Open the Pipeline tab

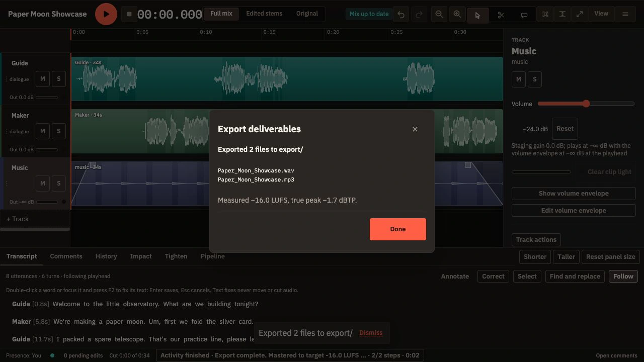pyautogui.click(x=213, y=256)
